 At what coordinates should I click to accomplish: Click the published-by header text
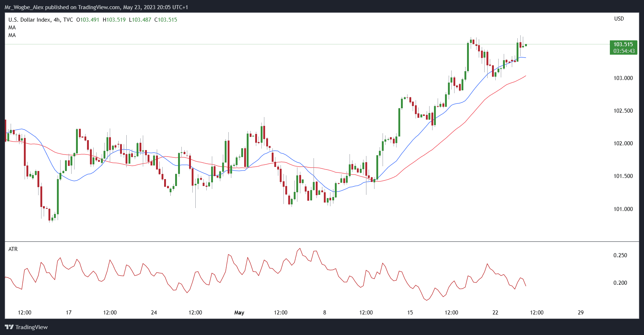[x=96, y=7]
